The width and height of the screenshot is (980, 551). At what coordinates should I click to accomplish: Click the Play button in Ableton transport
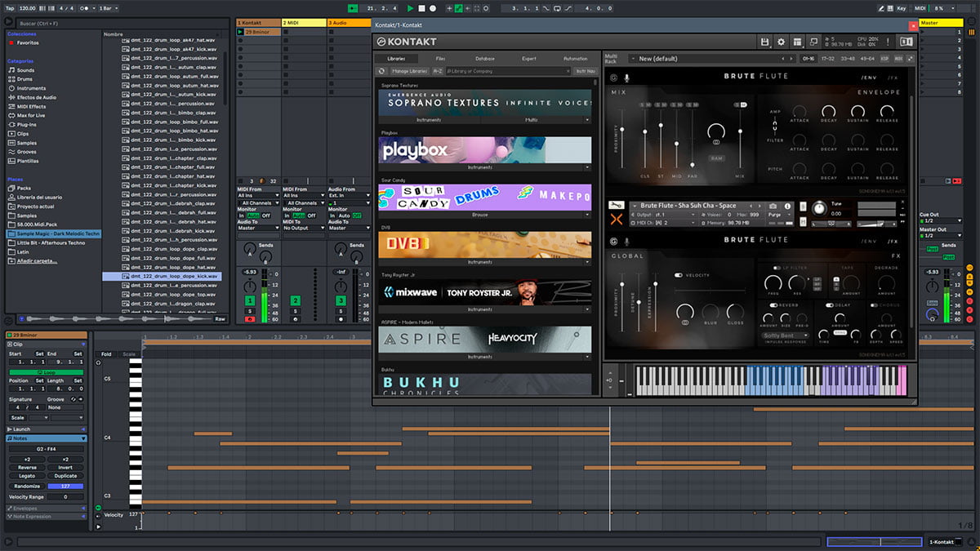pos(411,8)
